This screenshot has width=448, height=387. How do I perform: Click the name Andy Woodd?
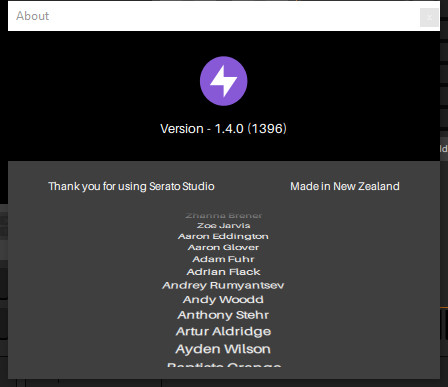click(223, 300)
